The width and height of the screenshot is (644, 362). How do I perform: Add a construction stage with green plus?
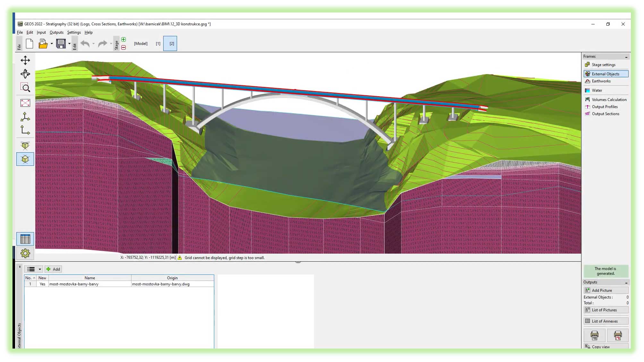point(123,39)
